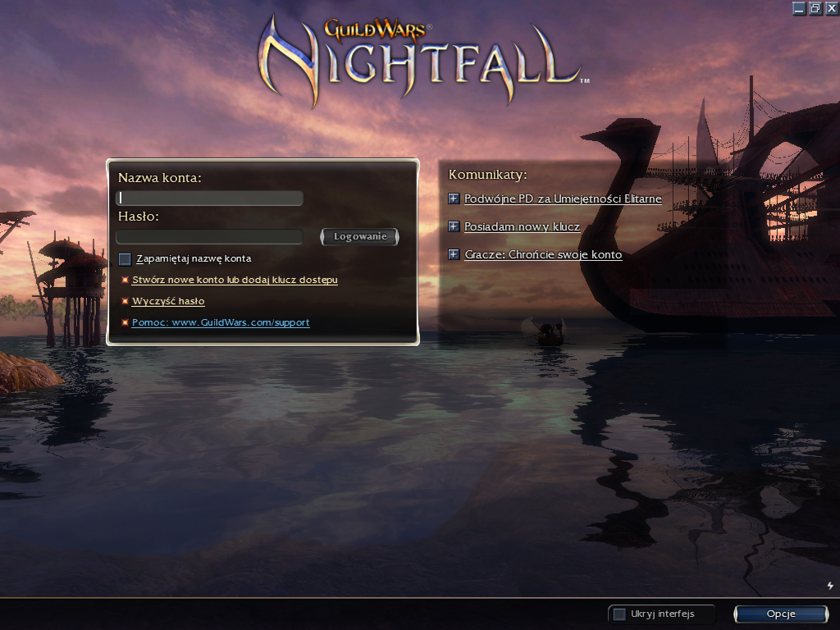Open Pomoc: www.GuildWars.com/support link

(x=221, y=322)
